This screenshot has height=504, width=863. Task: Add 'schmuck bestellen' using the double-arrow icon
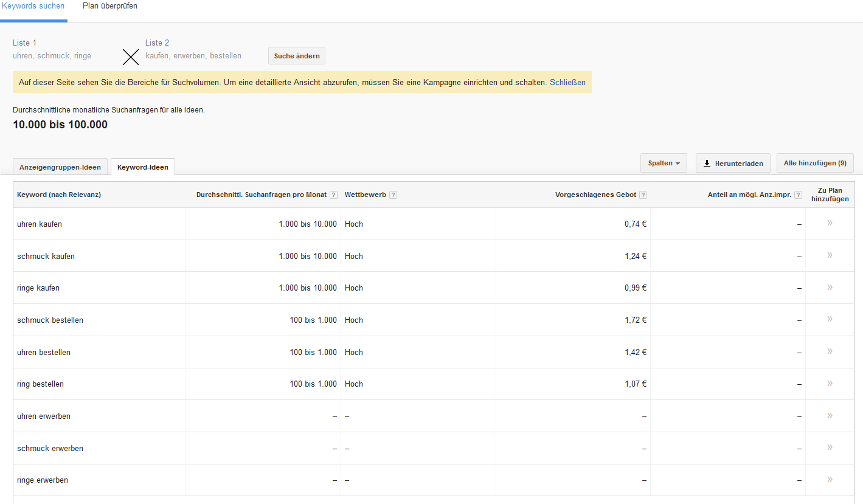click(830, 319)
